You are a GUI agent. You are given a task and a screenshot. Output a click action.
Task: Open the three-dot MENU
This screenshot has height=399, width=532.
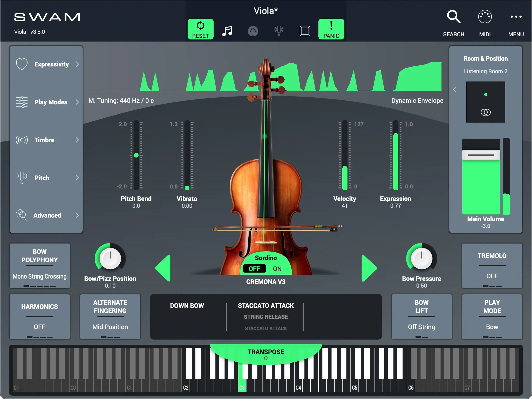pos(516,17)
